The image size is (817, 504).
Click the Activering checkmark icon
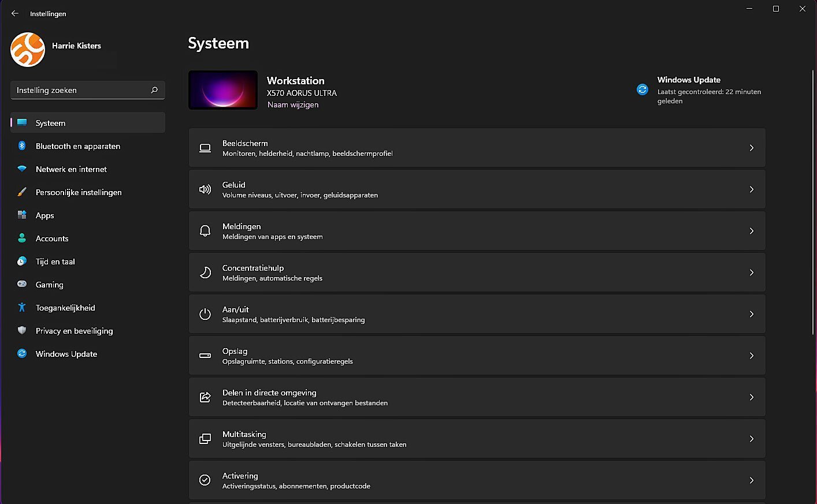pyautogui.click(x=205, y=480)
